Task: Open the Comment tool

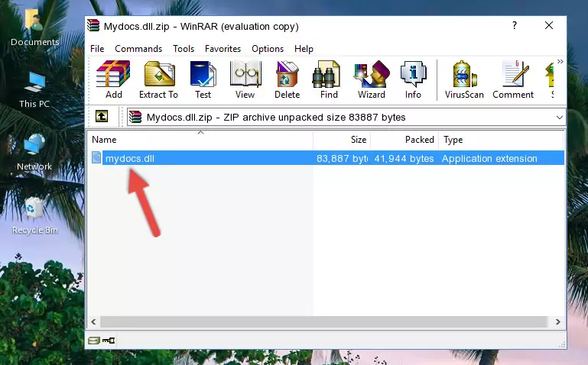Action: click(x=513, y=79)
